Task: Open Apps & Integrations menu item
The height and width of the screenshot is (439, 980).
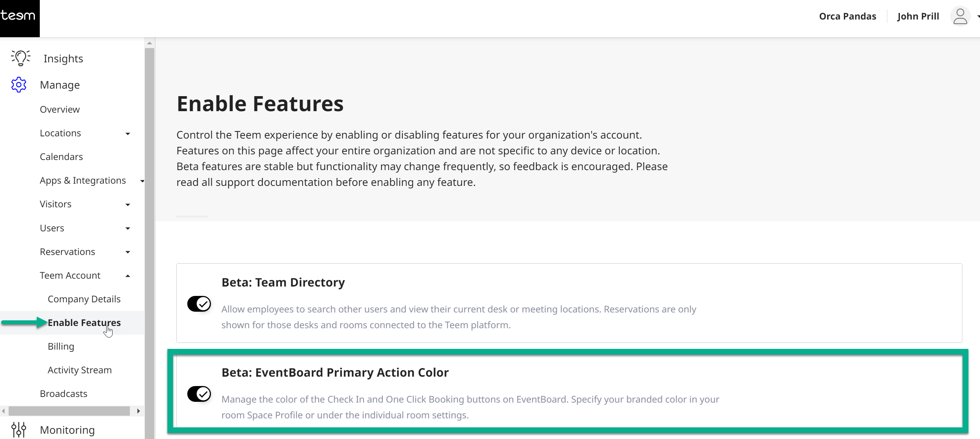Action: [x=83, y=181]
